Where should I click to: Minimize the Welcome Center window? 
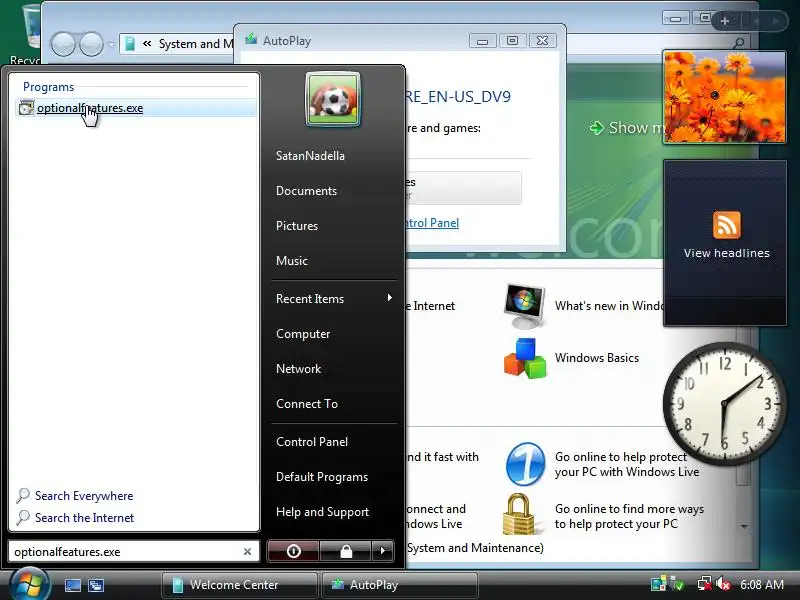[676, 18]
